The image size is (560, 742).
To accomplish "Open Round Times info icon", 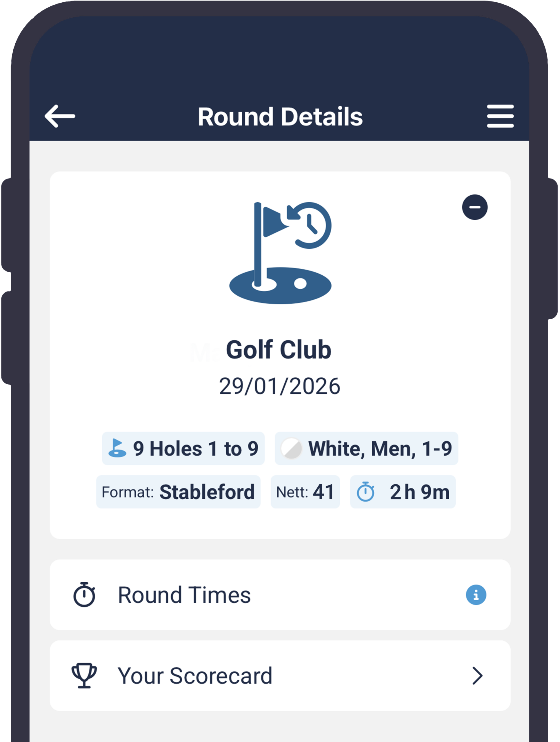I will coord(476,595).
